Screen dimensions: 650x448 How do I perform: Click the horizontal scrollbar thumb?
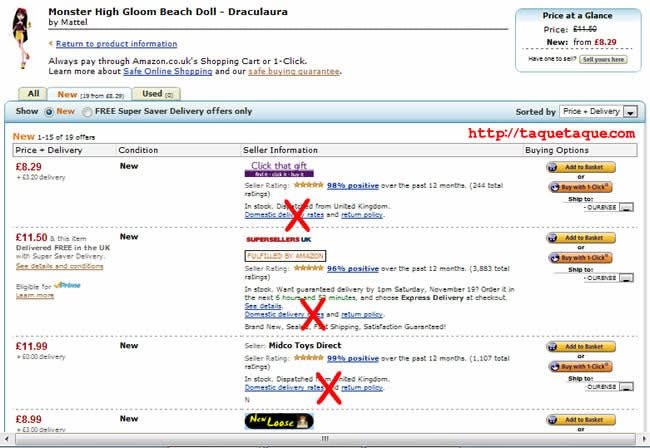pos(325,438)
